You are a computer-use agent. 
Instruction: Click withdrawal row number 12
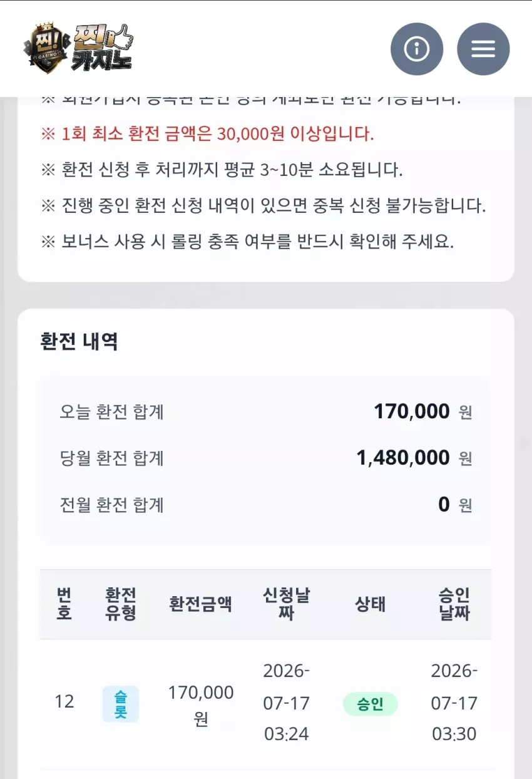[x=64, y=701]
